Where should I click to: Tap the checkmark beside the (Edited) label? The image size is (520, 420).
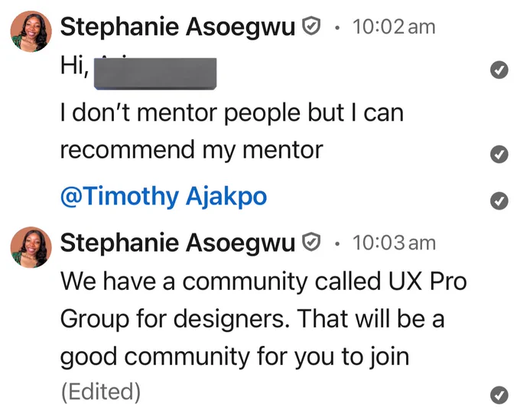click(499, 395)
